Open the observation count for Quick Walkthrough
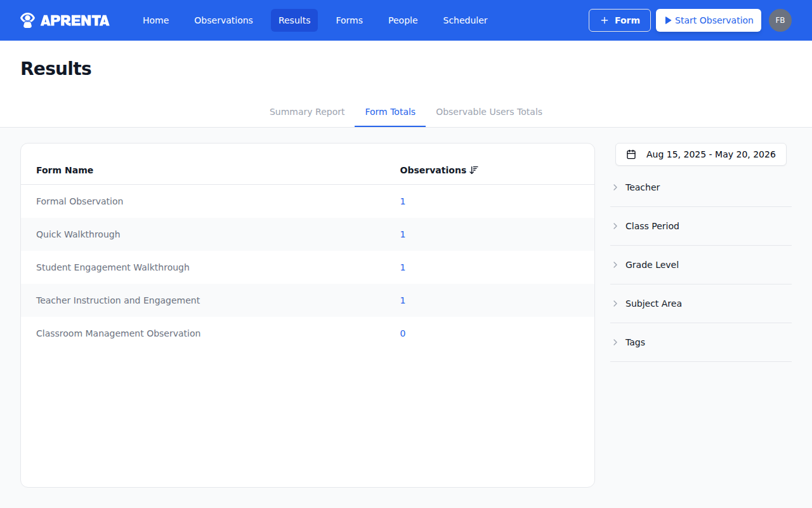Screen dimensions: 812x508 point(403,234)
